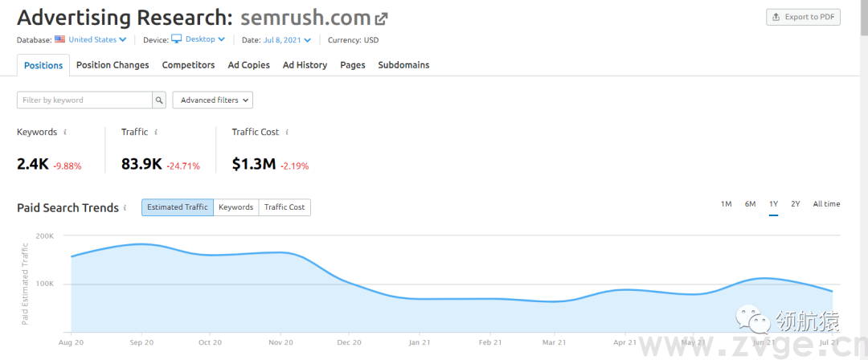
Task: Switch chart to Keywords view
Action: 235,207
